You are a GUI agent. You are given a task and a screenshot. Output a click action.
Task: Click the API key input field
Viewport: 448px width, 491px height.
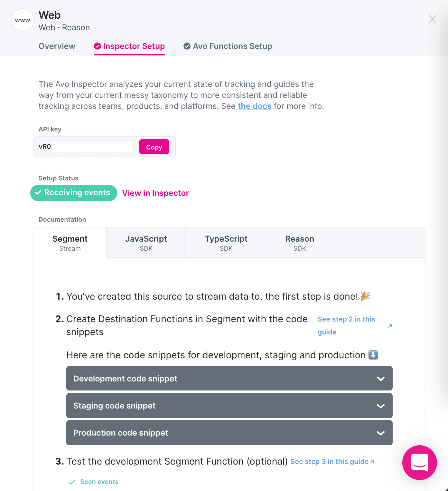click(91, 147)
